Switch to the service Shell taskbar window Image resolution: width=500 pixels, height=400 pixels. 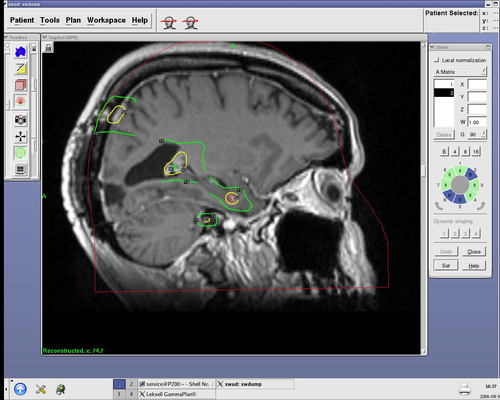click(176, 384)
